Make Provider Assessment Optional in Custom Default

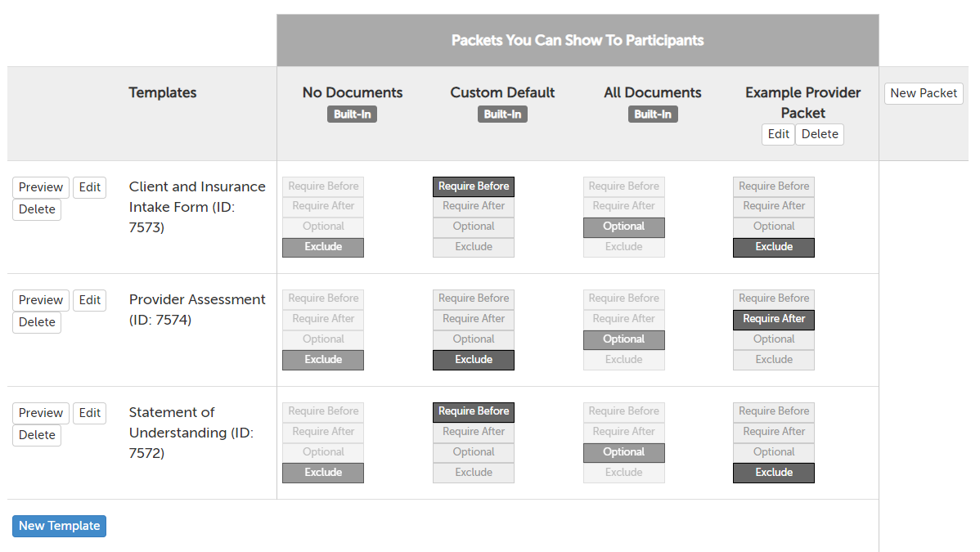(x=474, y=339)
